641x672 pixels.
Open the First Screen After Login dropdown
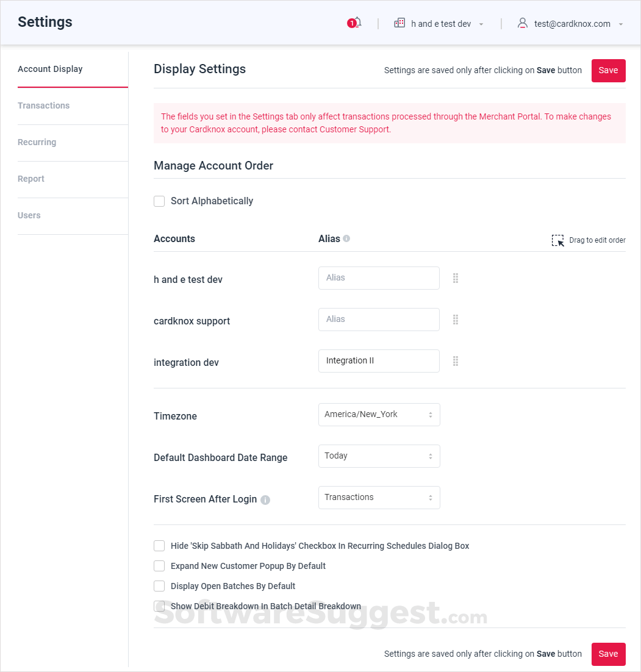click(379, 498)
